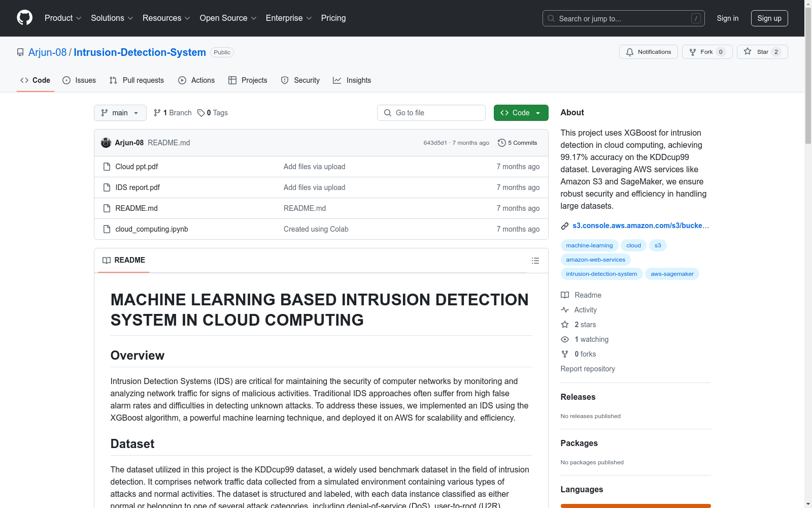Click the fork icon beside '0 forks'
812x508 pixels.
565,354
